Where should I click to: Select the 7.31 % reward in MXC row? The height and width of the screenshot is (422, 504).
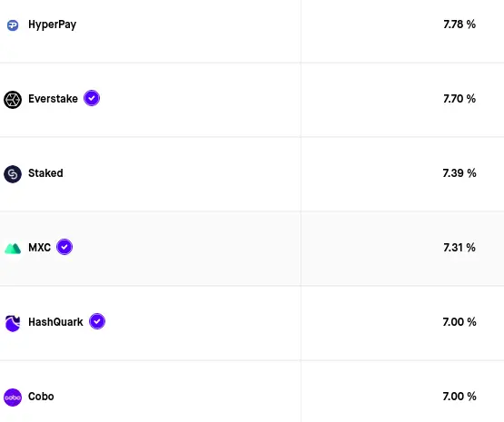pyautogui.click(x=460, y=248)
